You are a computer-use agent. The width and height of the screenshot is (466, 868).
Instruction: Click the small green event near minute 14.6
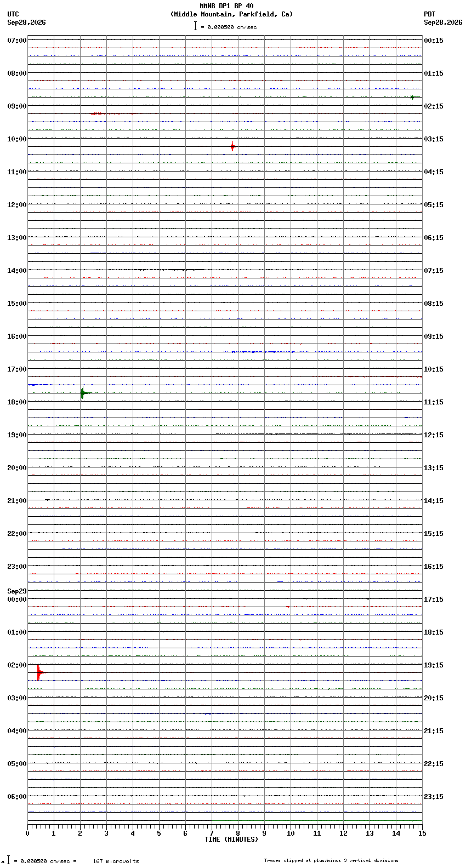413,97
